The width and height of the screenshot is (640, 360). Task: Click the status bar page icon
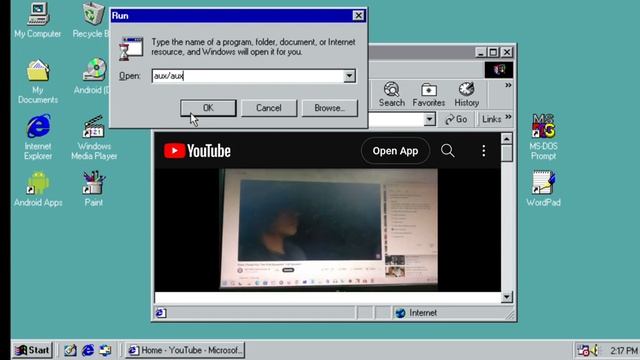tap(160, 313)
